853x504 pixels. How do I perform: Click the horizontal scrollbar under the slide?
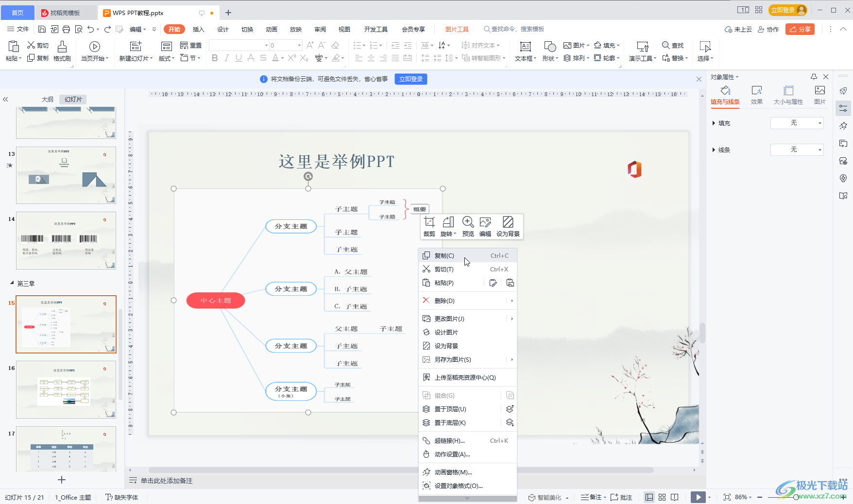pyautogui.click(x=401, y=470)
